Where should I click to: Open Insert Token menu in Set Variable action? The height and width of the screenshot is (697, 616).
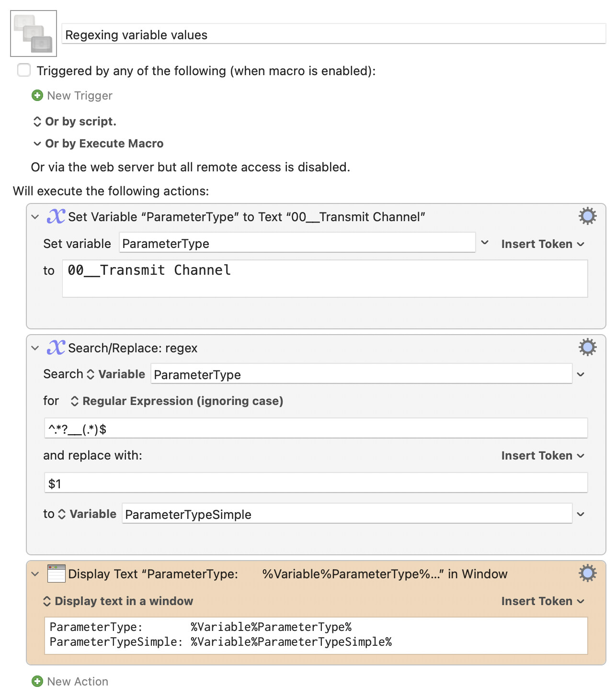coord(542,244)
